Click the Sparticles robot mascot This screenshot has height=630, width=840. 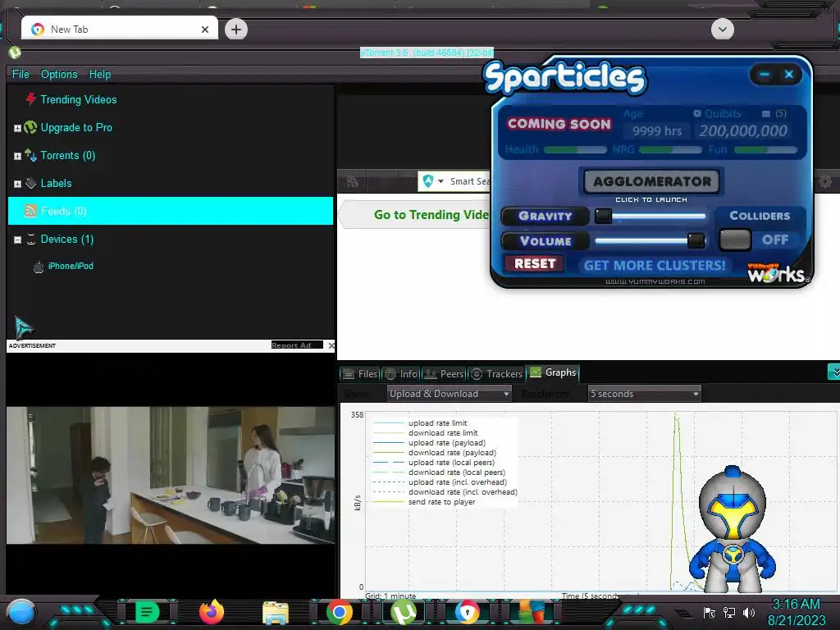[x=732, y=529]
